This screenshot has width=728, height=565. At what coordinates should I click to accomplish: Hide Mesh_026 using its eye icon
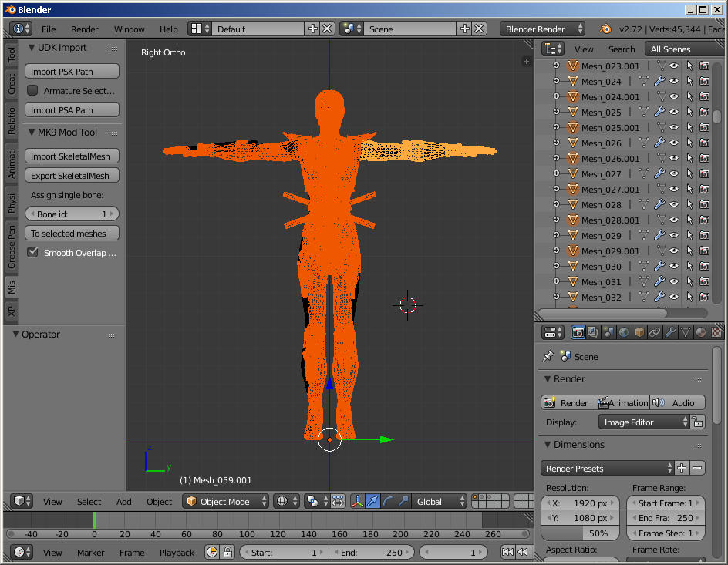[x=674, y=143]
